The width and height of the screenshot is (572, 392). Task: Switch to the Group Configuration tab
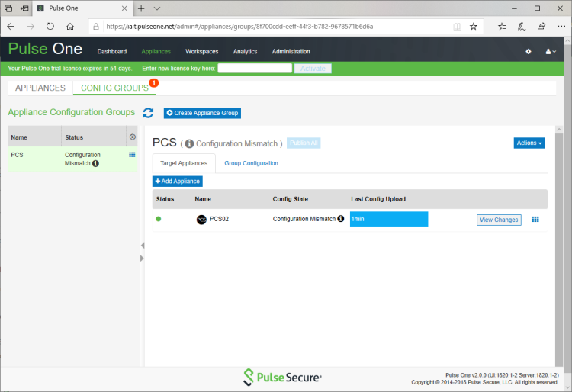tap(251, 163)
